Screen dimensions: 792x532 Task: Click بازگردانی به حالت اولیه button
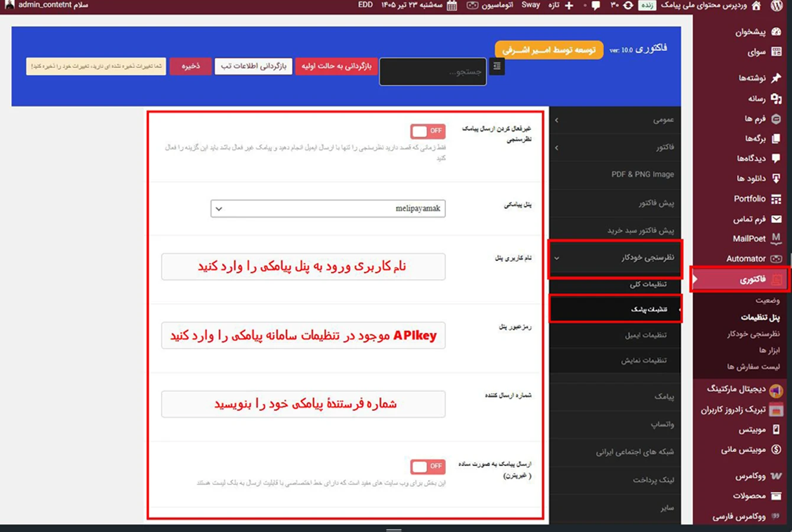point(336,66)
